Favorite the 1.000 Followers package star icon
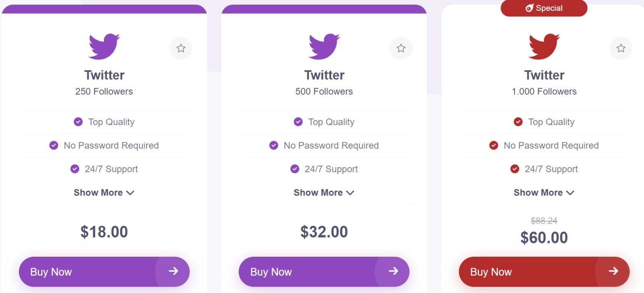The width and height of the screenshot is (644, 293). pos(621,48)
